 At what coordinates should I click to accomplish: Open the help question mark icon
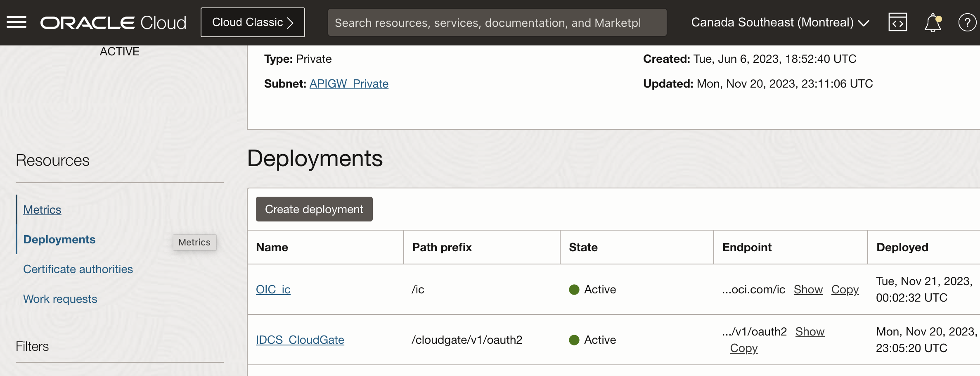click(967, 22)
